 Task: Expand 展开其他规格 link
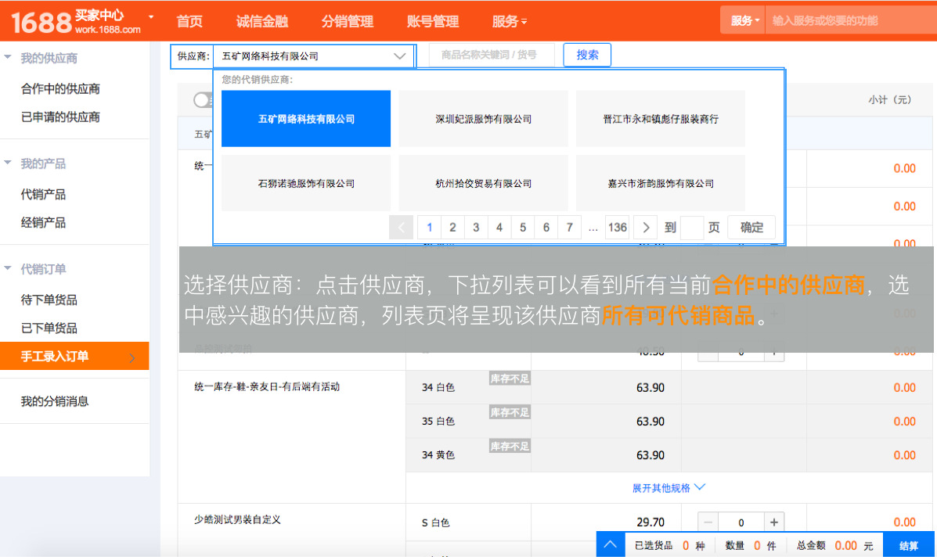pos(669,488)
